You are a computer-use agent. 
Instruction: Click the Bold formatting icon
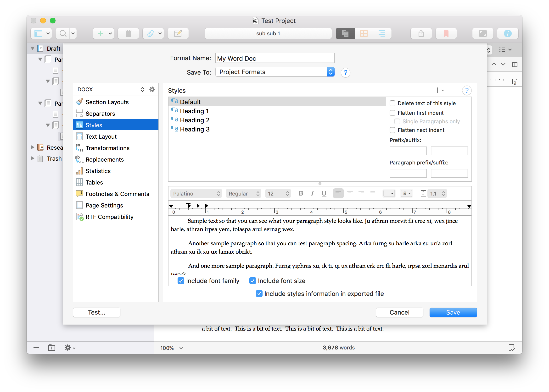301,193
